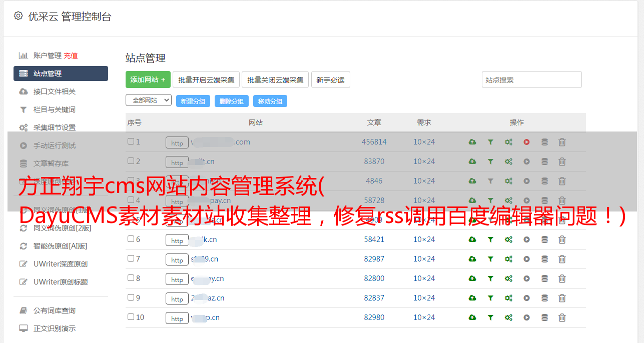Open the article count link 456814
Image resolution: width=644 pixels, height=343 pixels.
pyautogui.click(x=374, y=142)
